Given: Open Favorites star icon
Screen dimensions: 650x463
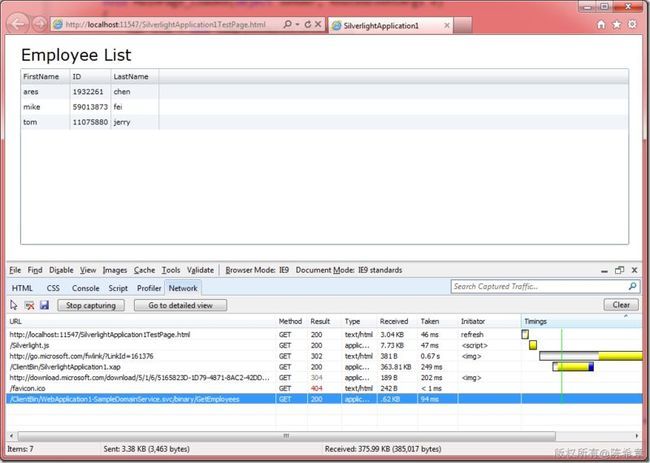Looking at the screenshot, I should coord(616,25).
